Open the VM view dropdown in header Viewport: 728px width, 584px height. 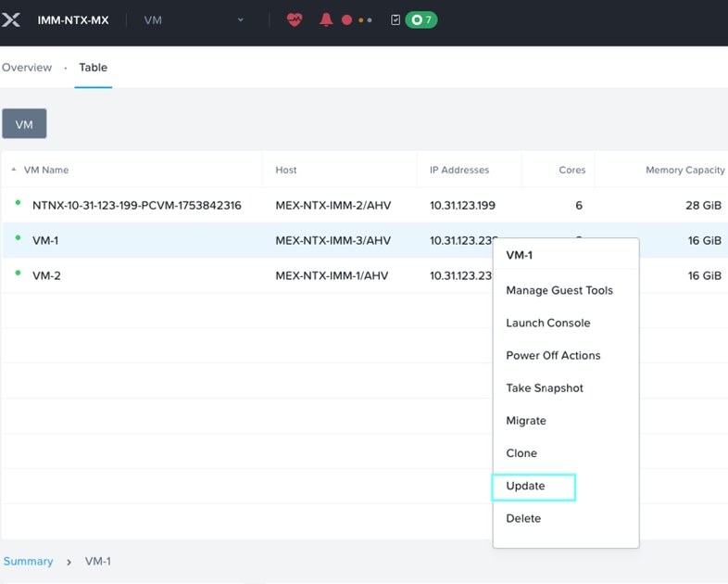click(195, 20)
